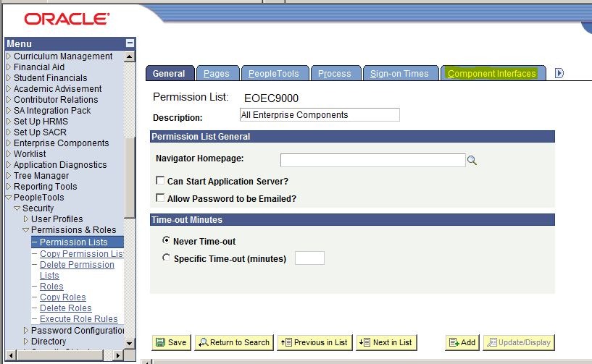
Task: Click the Description text field
Action: (320, 114)
